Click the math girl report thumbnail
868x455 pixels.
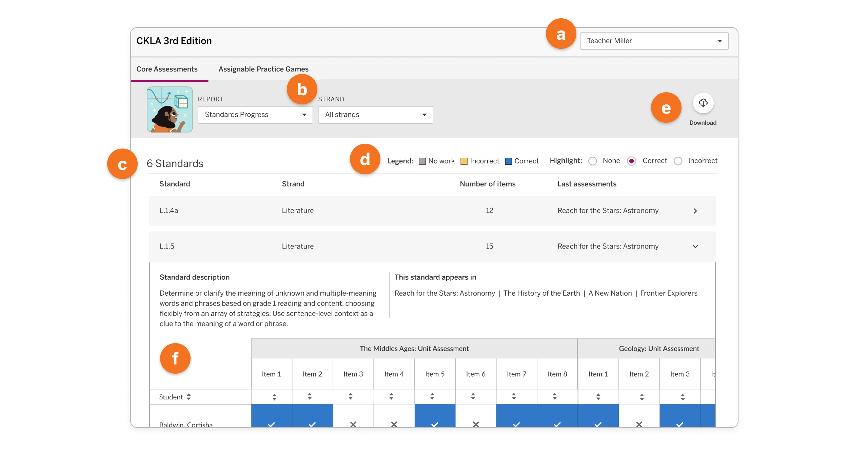pyautogui.click(x=170, y=109)
